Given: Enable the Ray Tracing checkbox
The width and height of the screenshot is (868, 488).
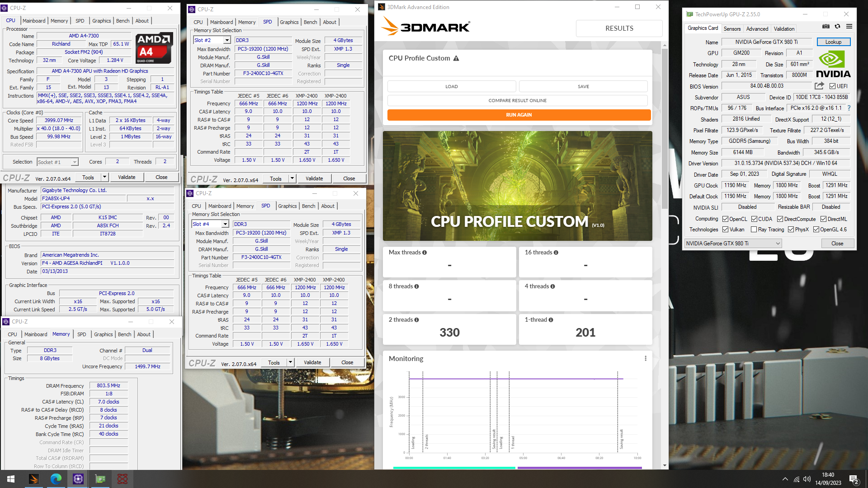Looking at the screenshot, I should point(754,230).
